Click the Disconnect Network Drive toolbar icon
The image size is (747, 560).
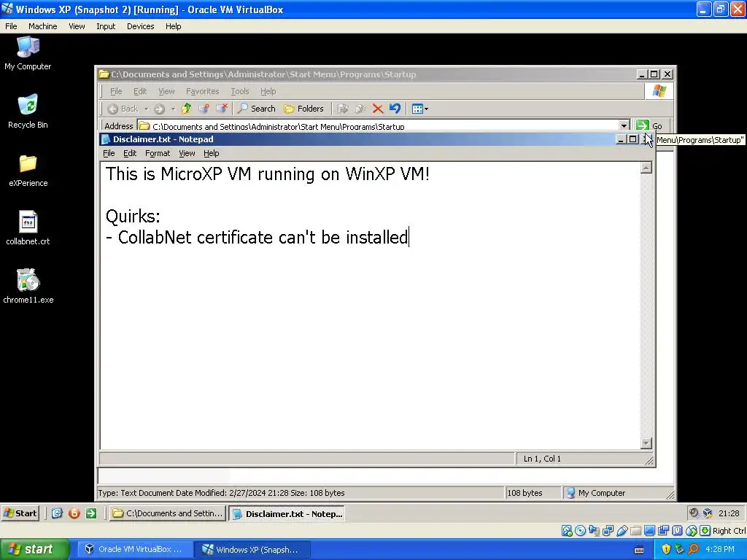[x=222, y=109]
